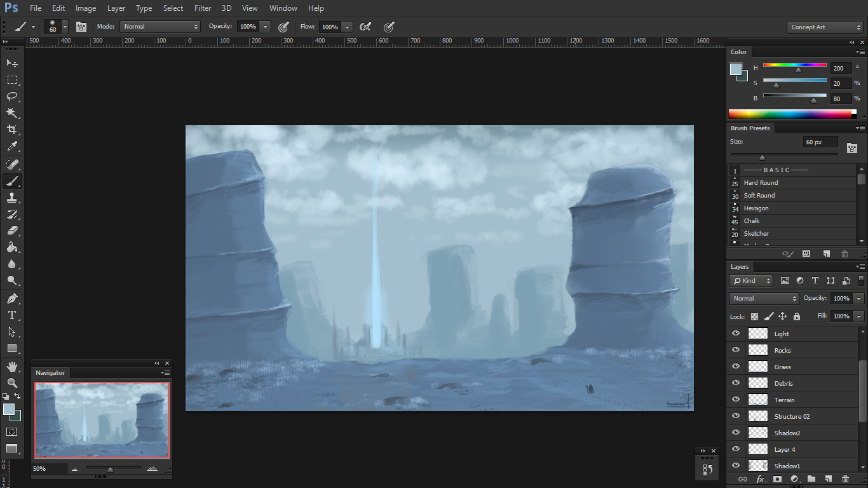868x488 pixels.
Task: Click the hue slider in Color panel
Action: (x=794, y=65)
